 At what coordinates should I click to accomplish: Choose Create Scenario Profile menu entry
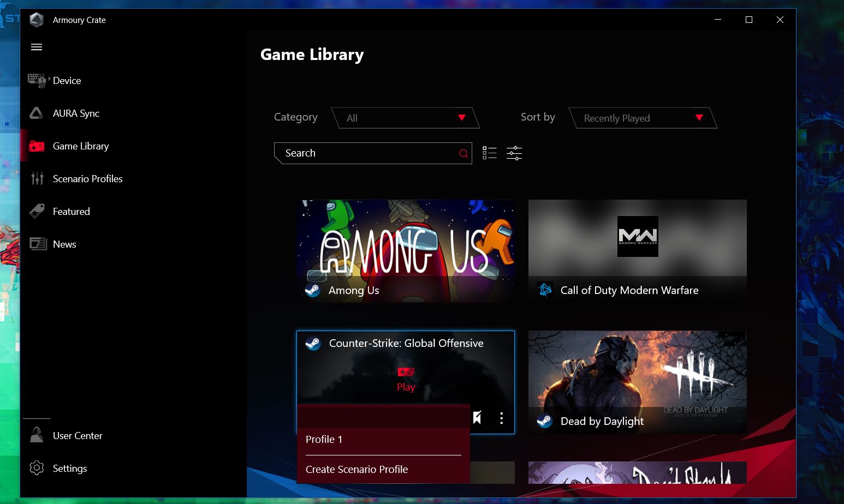click(x=356, y=470)
